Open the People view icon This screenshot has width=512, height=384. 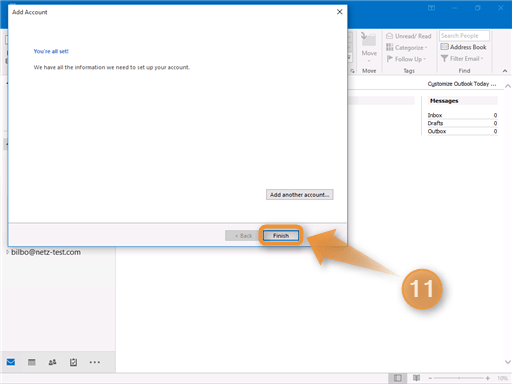pyautogui.click(x=52, y=362)
